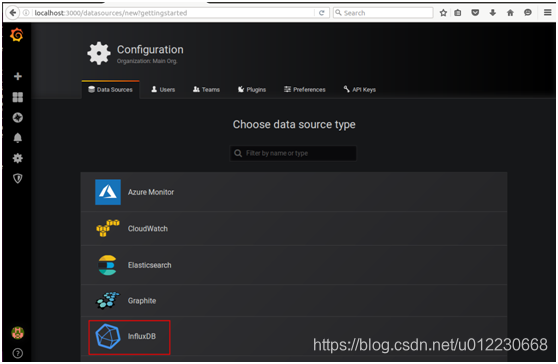Open the Configuration gear in sidebar
558x364 pixels.
click(x=17, y=158)
